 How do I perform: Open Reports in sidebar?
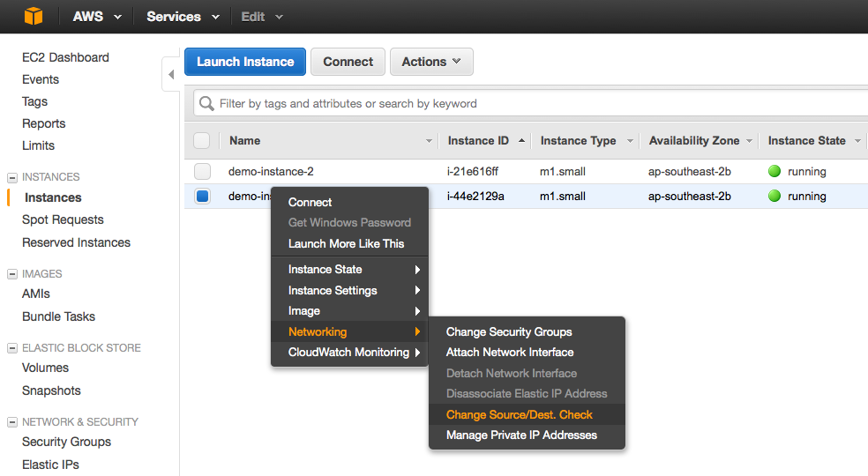pyautogui.click(x=44, y=123)
